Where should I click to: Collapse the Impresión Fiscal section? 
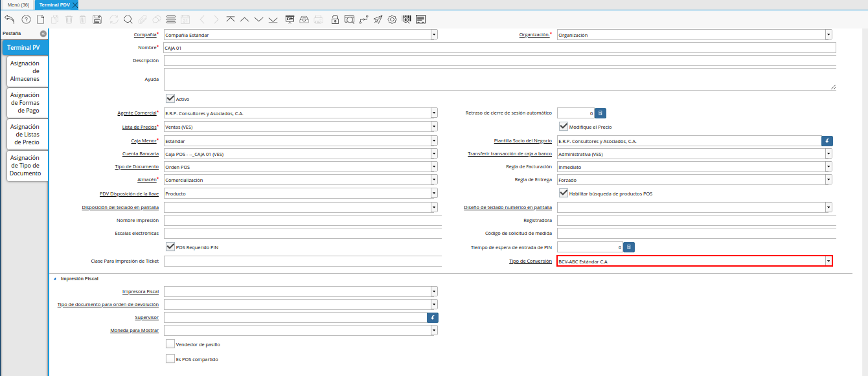tap(55, 278)
